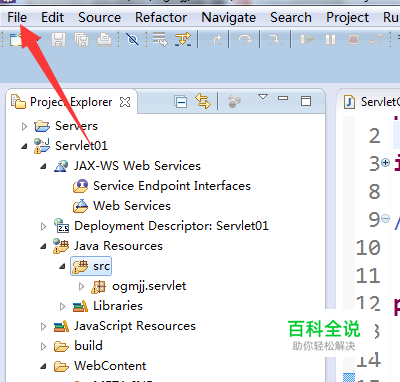
Task: Open Project Explorer View Menu arrow
Action: click(x=263, y=97)
